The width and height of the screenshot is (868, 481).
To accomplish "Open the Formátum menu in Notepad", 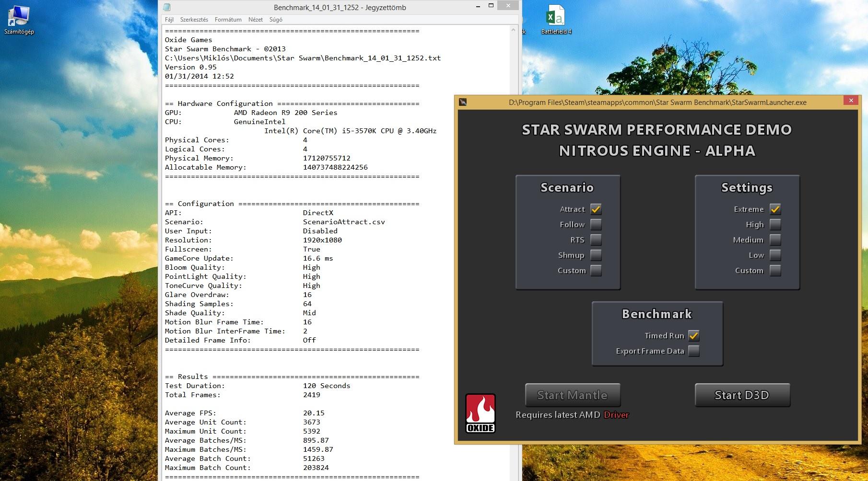I will [x=228, y=20].
